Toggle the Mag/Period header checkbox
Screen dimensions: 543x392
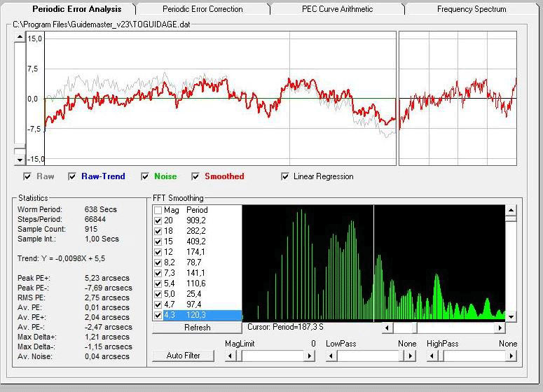click(158, 210)
